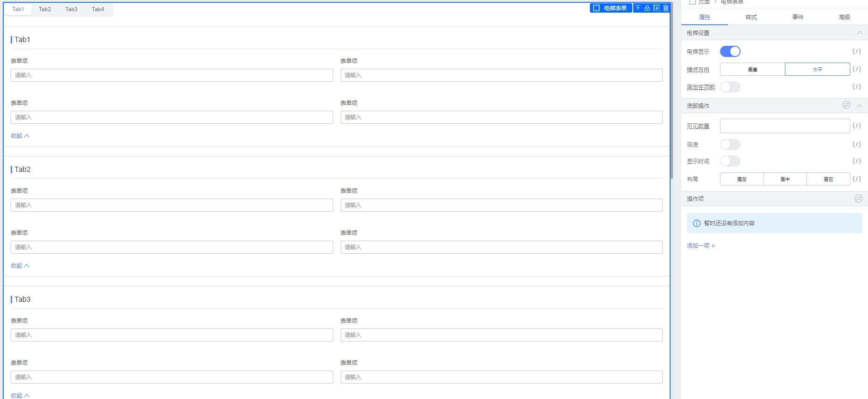Click the first right input under Tab2

[x=501, y=205]
